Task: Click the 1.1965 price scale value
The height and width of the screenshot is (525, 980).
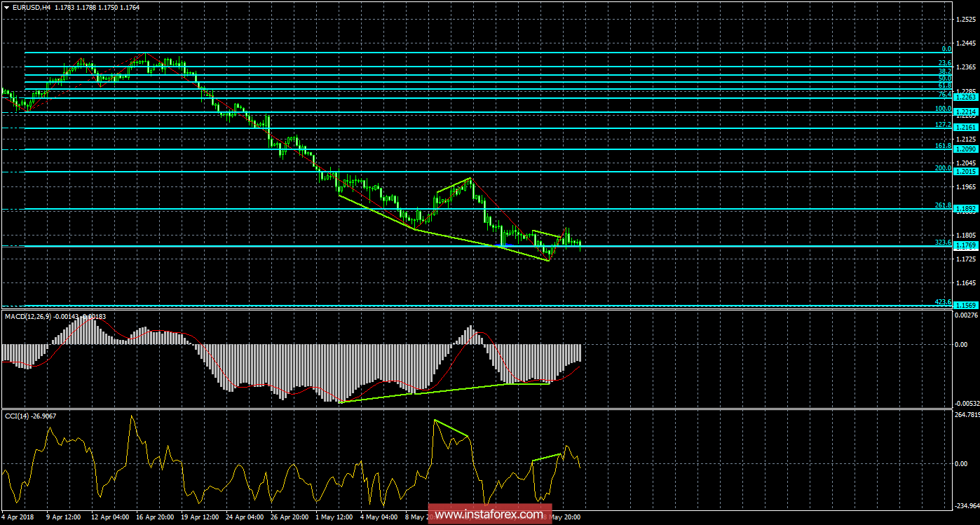Action: tap(967, 187)
